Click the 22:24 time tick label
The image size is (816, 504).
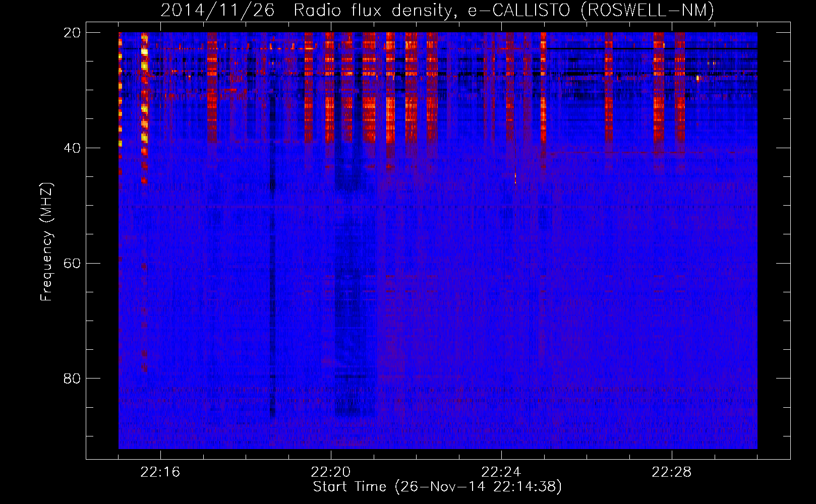[501, 472]
